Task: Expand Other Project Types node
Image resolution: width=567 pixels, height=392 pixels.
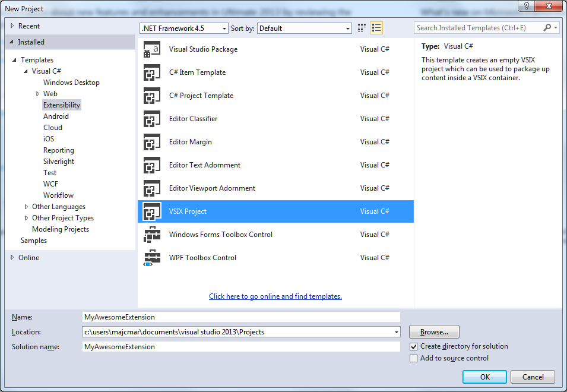Action: pyautogui.click(x=26, y=218)
